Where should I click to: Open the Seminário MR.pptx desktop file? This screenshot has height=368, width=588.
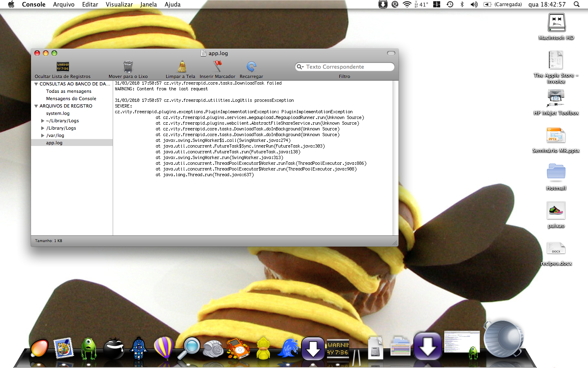[556, 136]
